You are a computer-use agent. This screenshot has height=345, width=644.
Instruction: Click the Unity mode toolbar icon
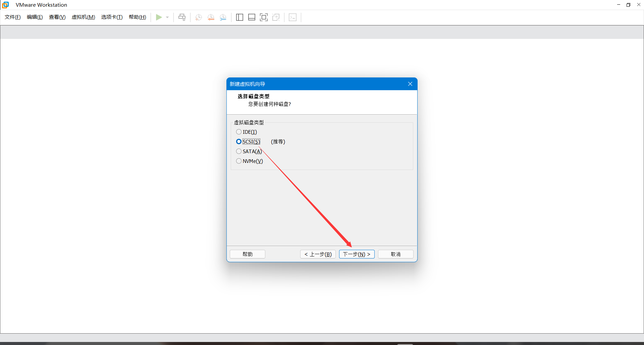click(276, 17)
